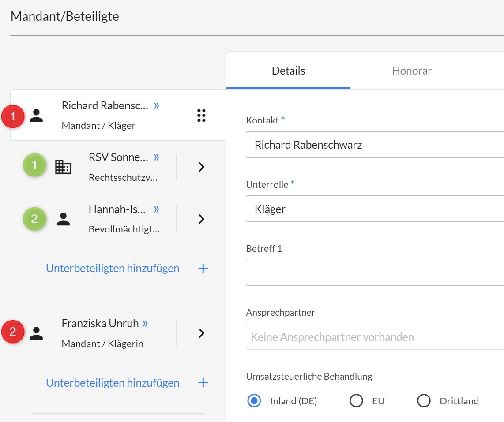Click the Mandant/Beteiligte page heading

click(x=64, y=16)
